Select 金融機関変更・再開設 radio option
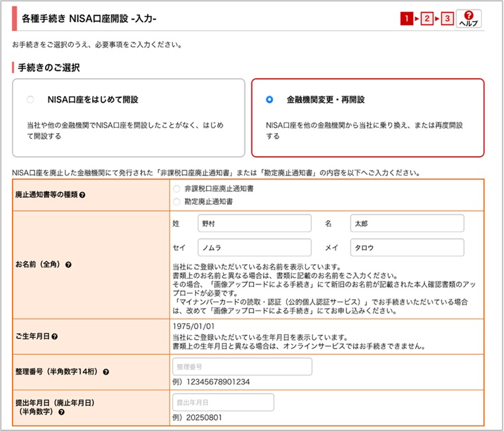Screen dimensions: 504x431 click(269, 100)
